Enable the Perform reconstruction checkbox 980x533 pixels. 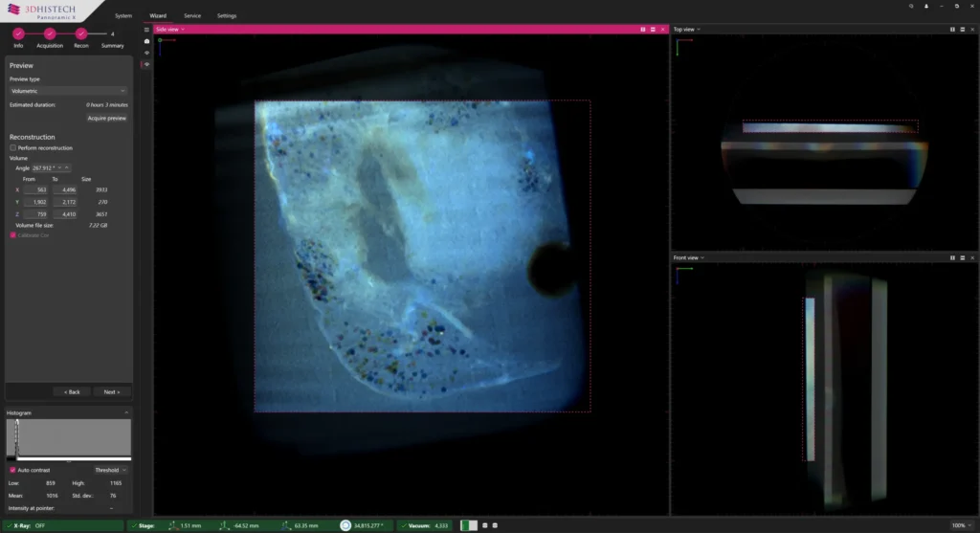coord(12,148)
